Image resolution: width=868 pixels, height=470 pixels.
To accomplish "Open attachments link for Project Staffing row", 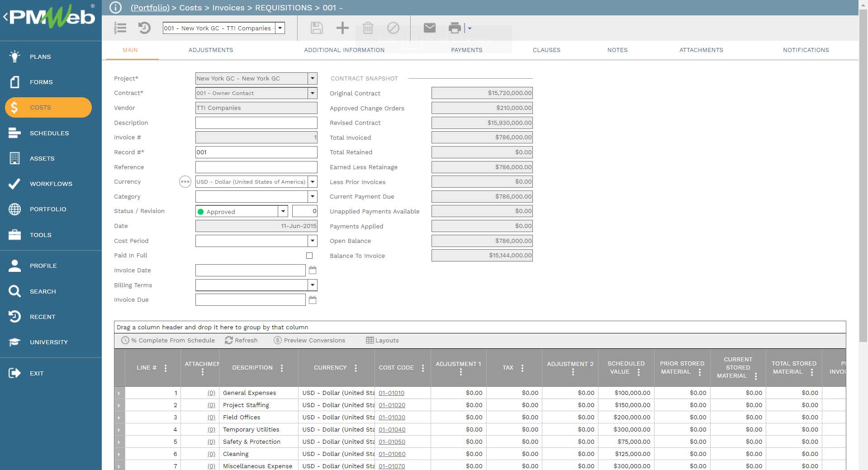I will [x=211, y=405].
